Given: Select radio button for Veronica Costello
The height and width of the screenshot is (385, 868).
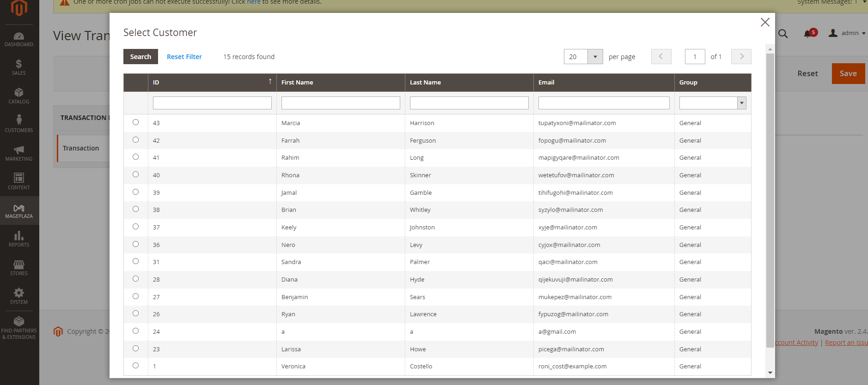Looking at the screenshot, I should point(135,366).
